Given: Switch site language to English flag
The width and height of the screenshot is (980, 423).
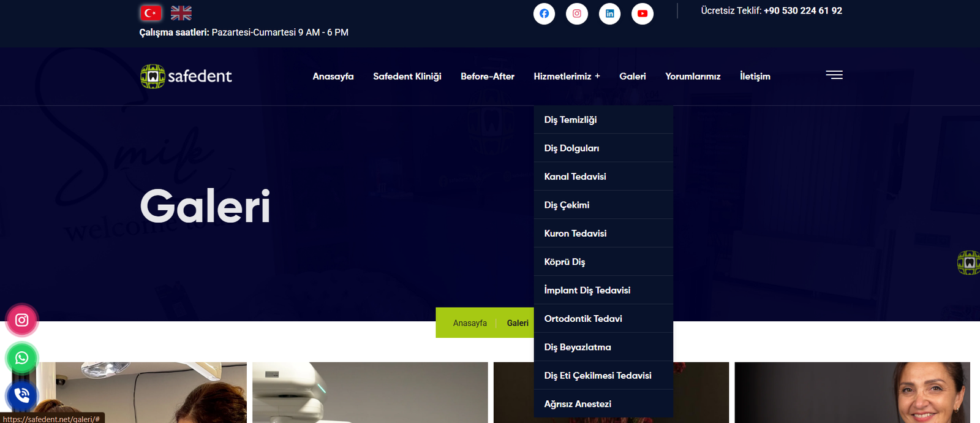Looking at the screenshot, I should 181,13.
